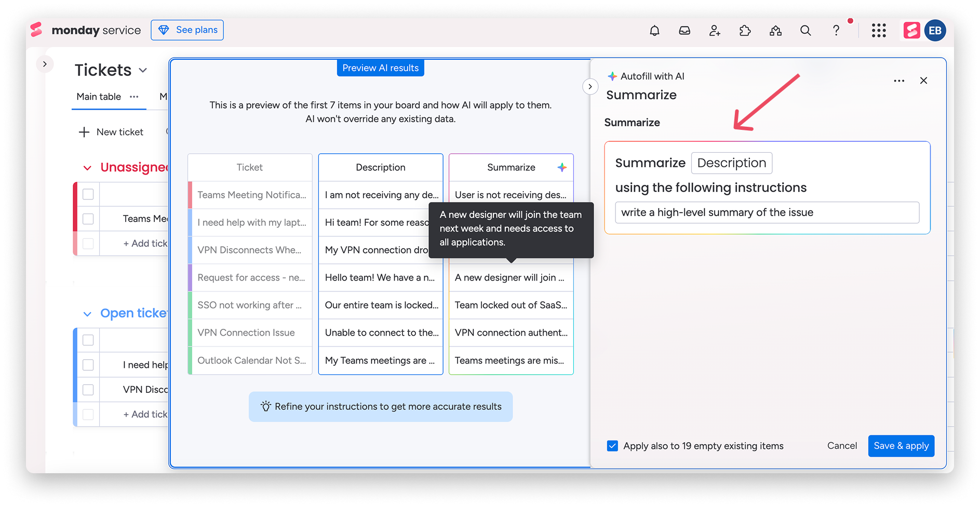Click the Ticket column header in preview
The width and height of the screenshot is (980, 507).
[x=250, y=167]
